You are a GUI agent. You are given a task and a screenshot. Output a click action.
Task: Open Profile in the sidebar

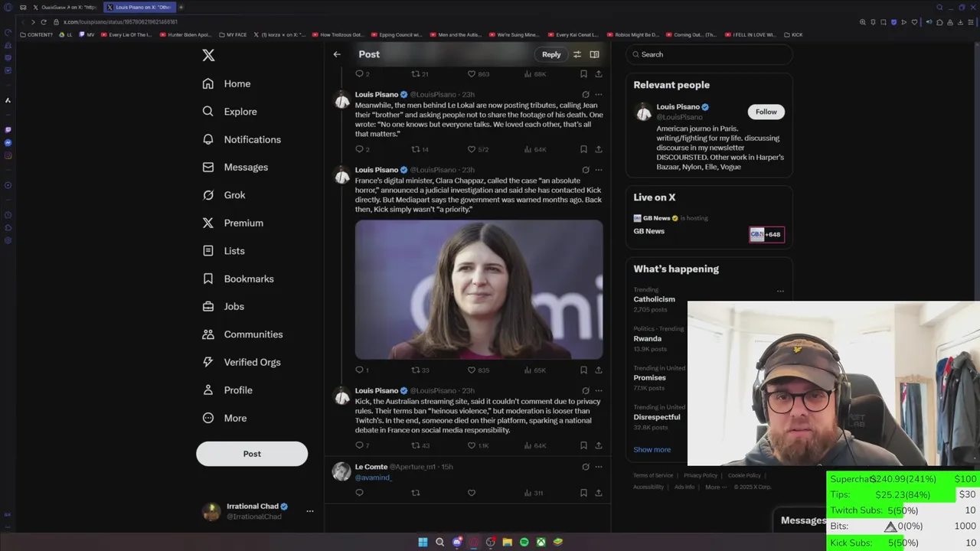pos(227,390)
